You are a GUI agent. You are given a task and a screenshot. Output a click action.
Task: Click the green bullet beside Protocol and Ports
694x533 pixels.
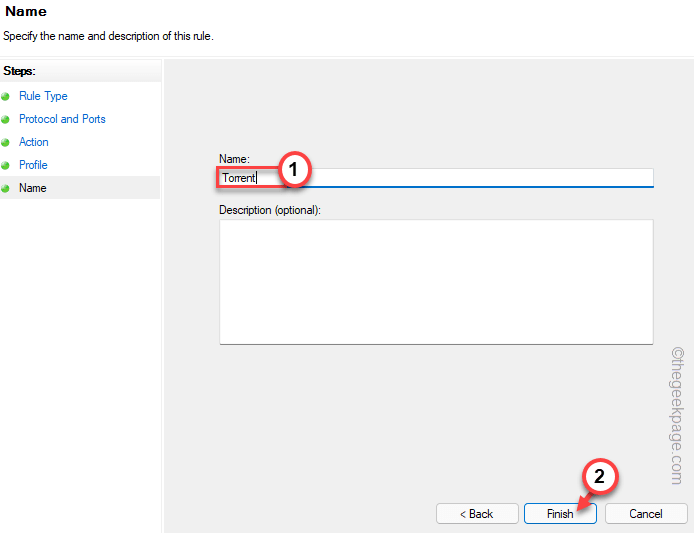point(6,120)
